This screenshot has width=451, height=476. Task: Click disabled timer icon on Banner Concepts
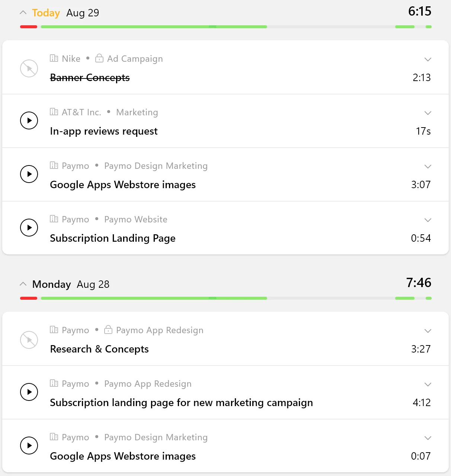click(29, 68)
